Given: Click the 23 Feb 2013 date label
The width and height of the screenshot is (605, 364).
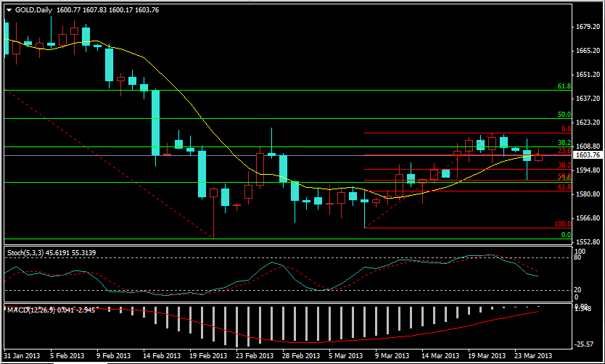Looking at the screenshot, I should coord(254,355).
